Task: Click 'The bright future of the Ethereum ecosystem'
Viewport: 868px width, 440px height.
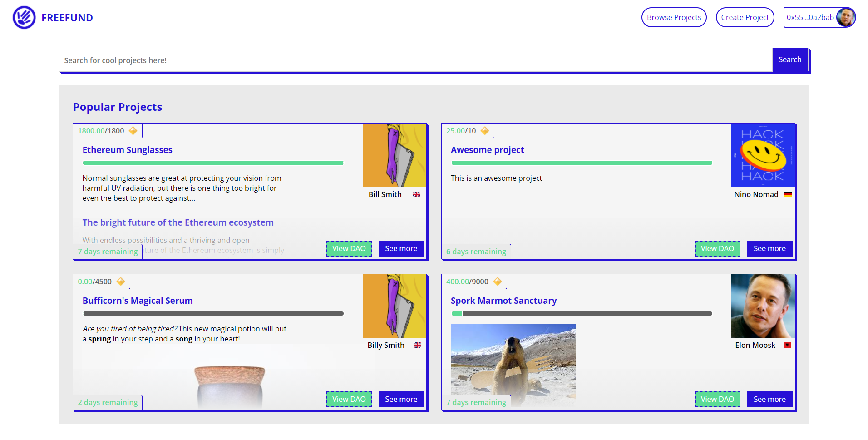Action: [178, 222]
